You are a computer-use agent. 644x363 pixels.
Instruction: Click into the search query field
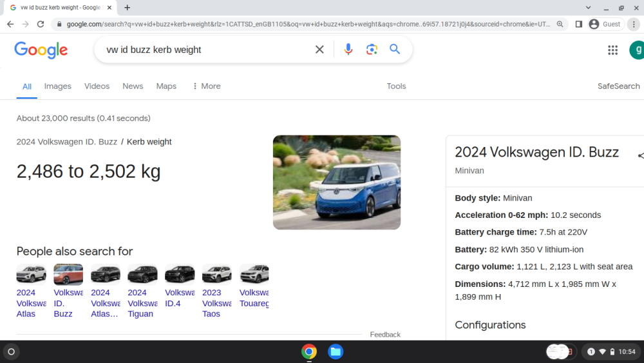205,50
